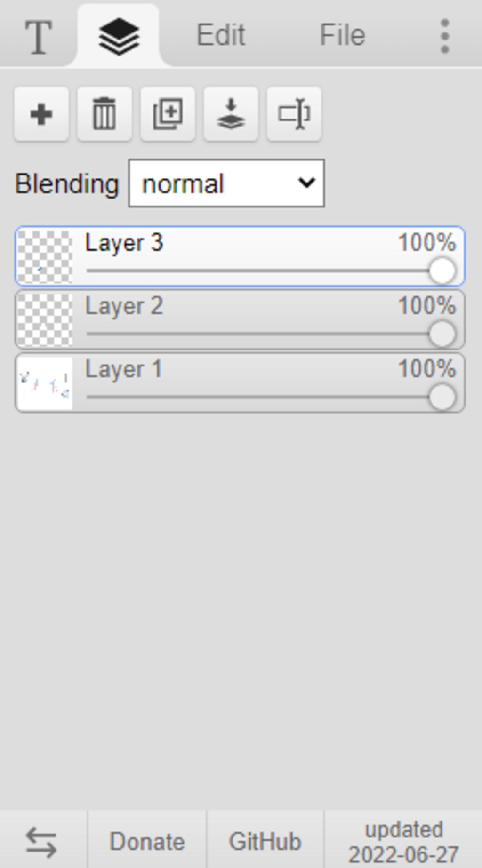Click the Donate button
This screenshot has height=868, width=482.
(147, 841)
